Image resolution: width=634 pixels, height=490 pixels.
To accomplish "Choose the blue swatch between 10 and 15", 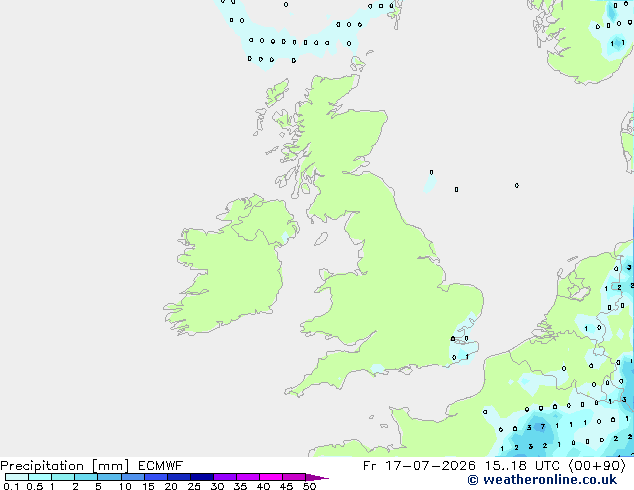I will click(x=132, y=477).
